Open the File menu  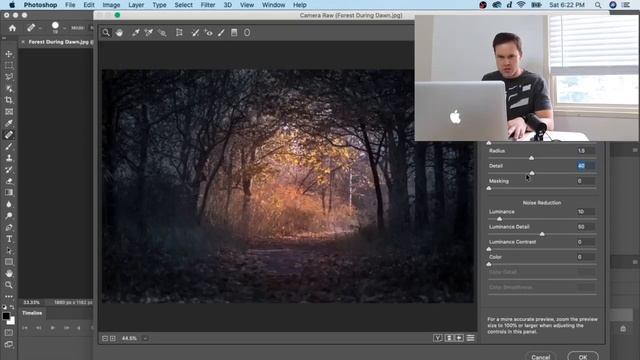70,5
